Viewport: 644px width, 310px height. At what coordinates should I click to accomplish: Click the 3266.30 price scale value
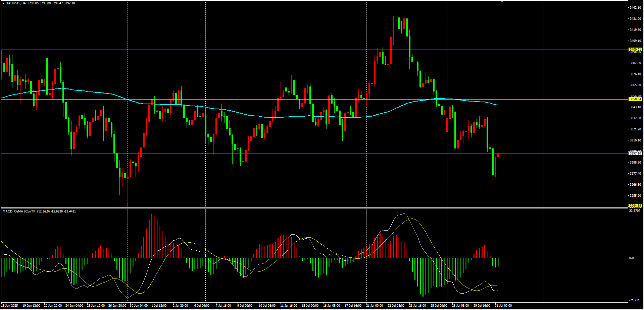(635, 185)
